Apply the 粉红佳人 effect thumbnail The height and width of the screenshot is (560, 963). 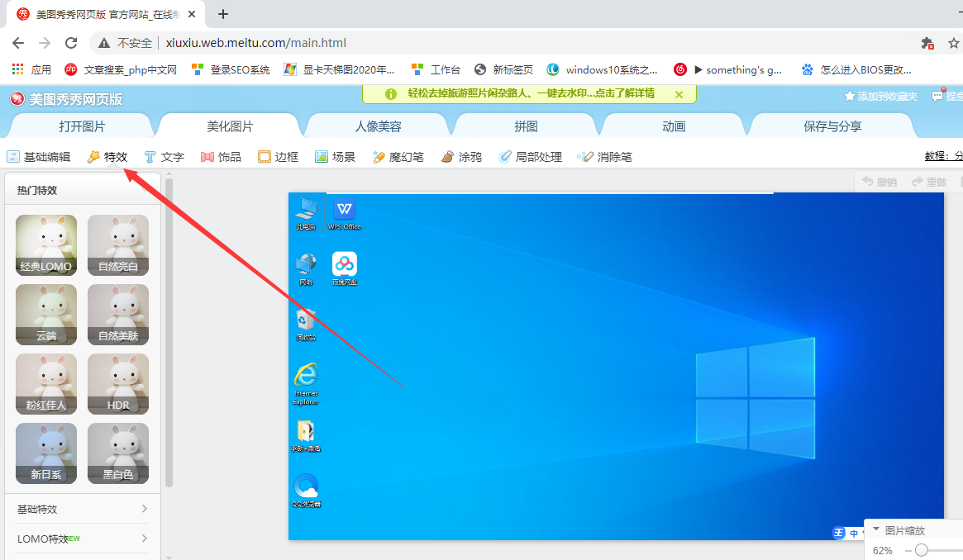tap(46, 383)
